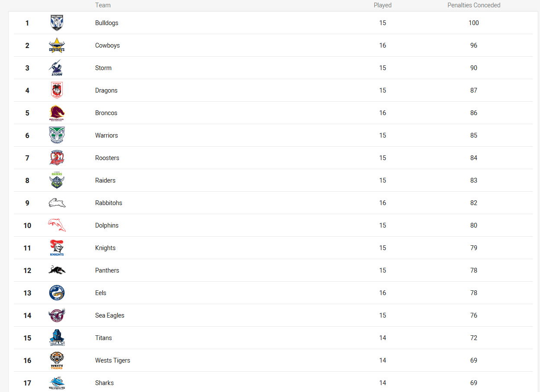Screen dimensions: 540x392
Task: Click the Bulldogs team logo
Action: pos(57,23)
